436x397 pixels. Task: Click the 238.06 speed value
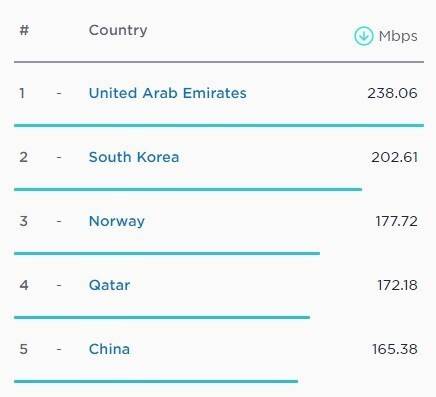click(392, 93)
